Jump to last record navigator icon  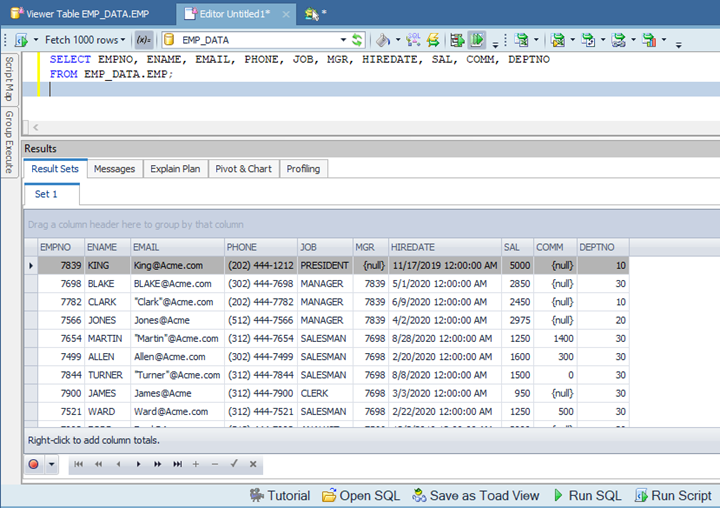coord(177,464)
